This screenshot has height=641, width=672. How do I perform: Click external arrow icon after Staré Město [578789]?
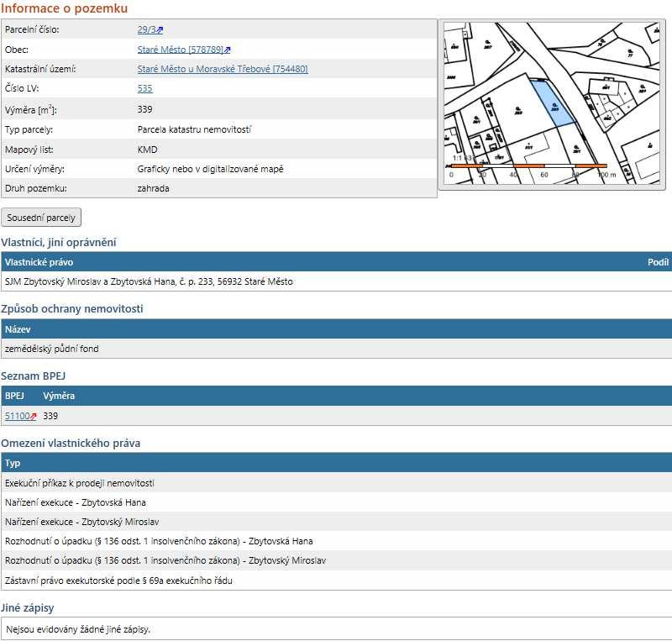227,50
